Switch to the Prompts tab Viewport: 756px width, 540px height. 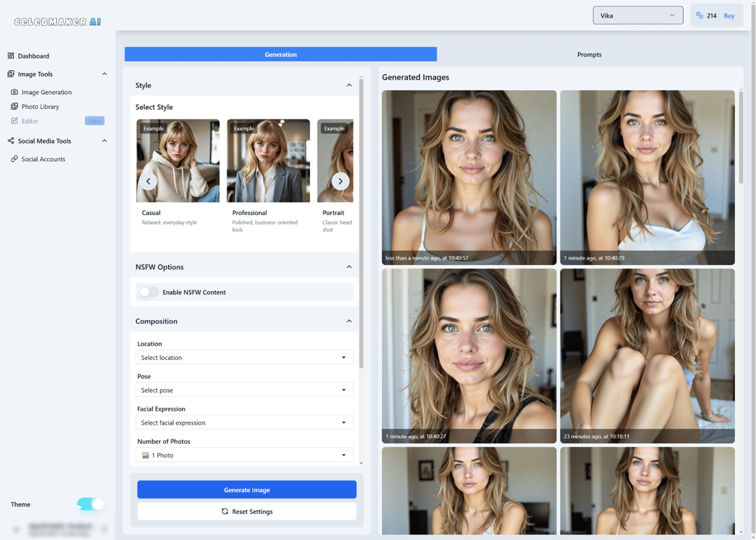pyautogui.click(x=589, y=54)
